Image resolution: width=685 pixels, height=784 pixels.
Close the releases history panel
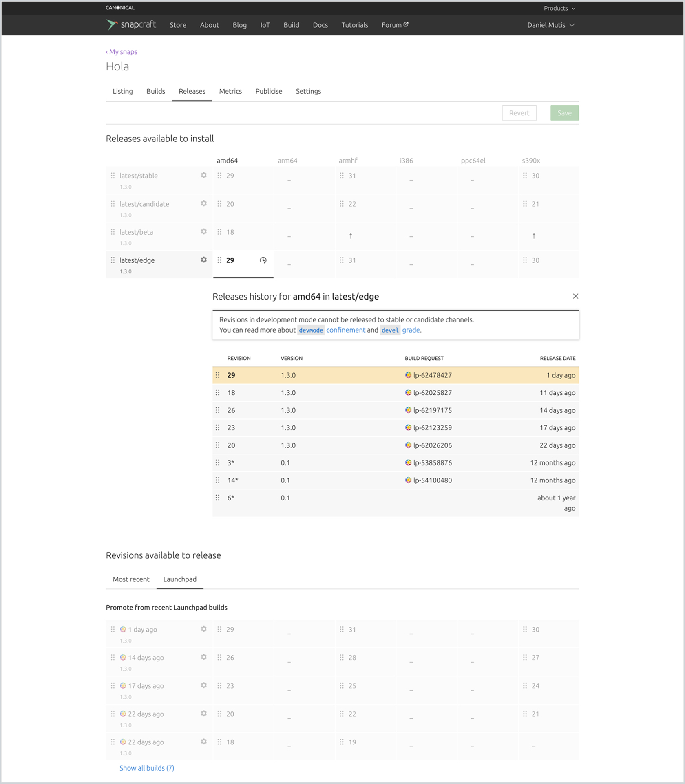575,296
